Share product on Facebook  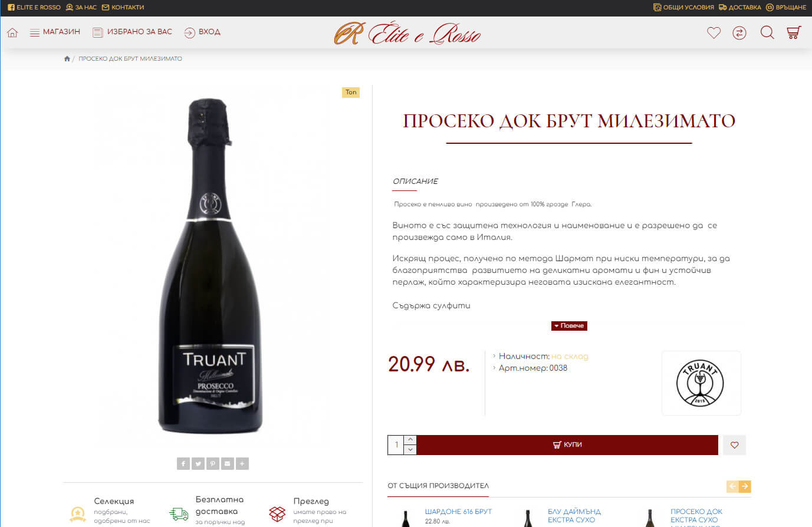pyautogui.click(x=183, y=464)
